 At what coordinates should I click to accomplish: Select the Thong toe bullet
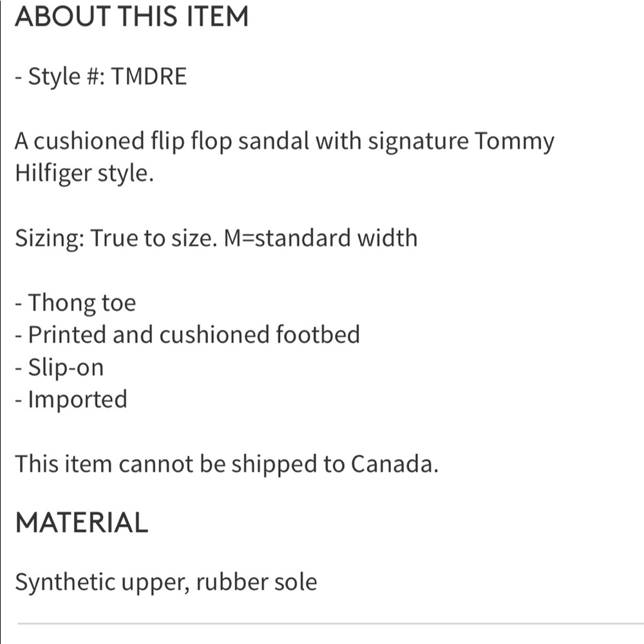click(x=75, y=303)
